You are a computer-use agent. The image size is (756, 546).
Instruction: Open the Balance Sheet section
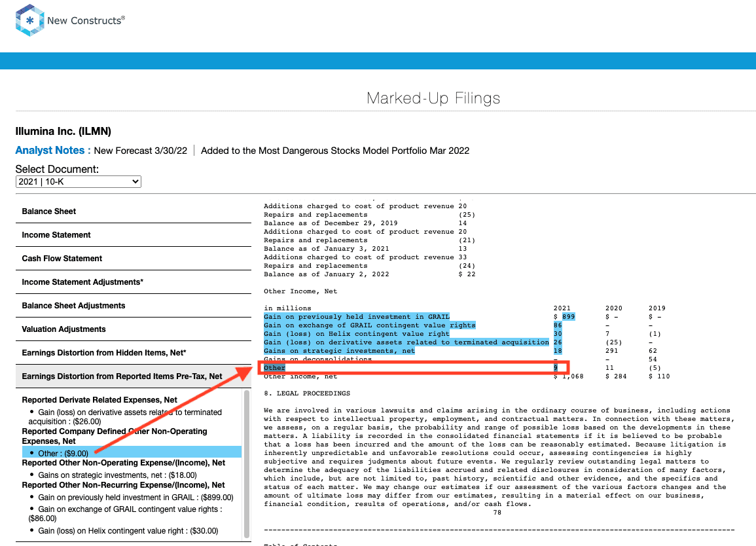coord(134,211)
